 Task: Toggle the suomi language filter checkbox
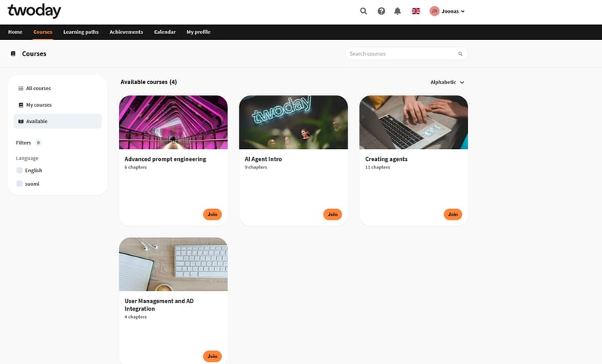click(x=20, y=184)
